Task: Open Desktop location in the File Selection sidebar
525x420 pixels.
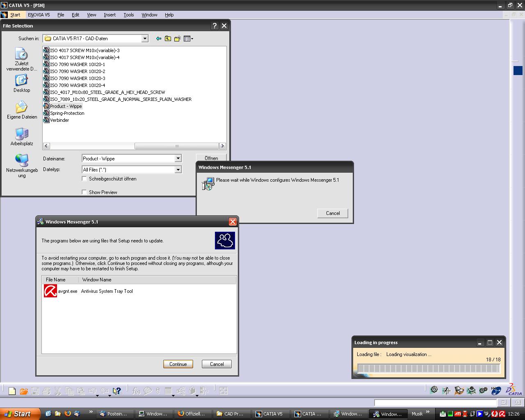Action: point(21,83)
